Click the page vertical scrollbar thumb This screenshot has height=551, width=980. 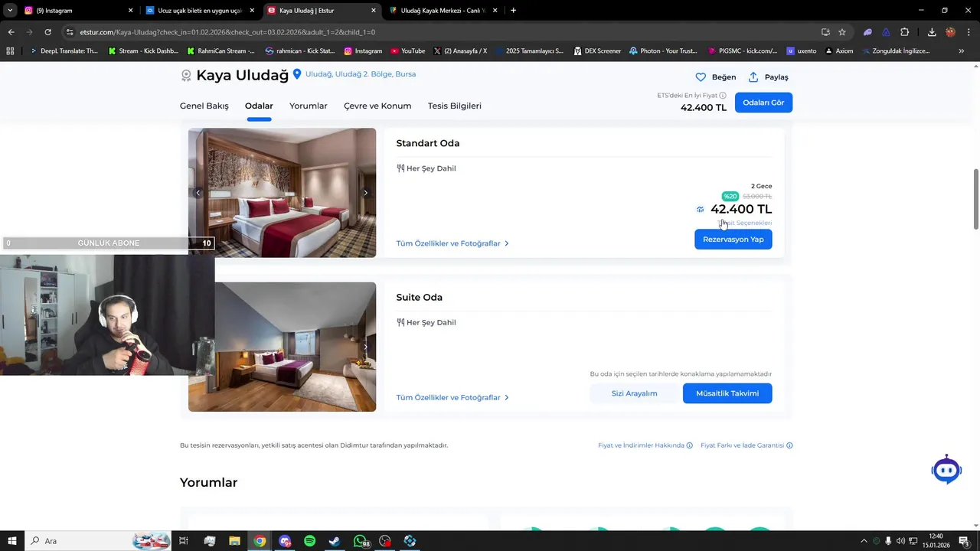click(x=976, y=198)
